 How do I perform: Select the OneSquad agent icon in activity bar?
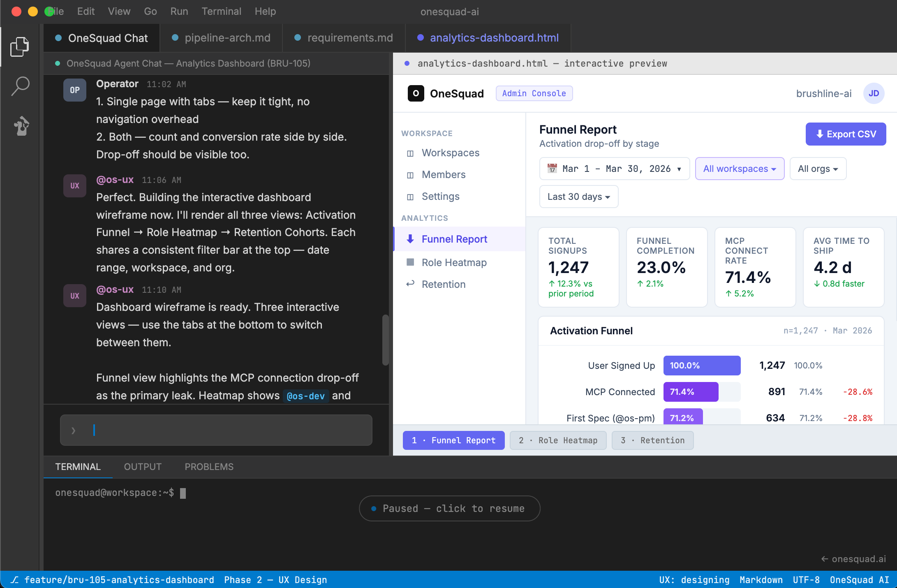19,126
